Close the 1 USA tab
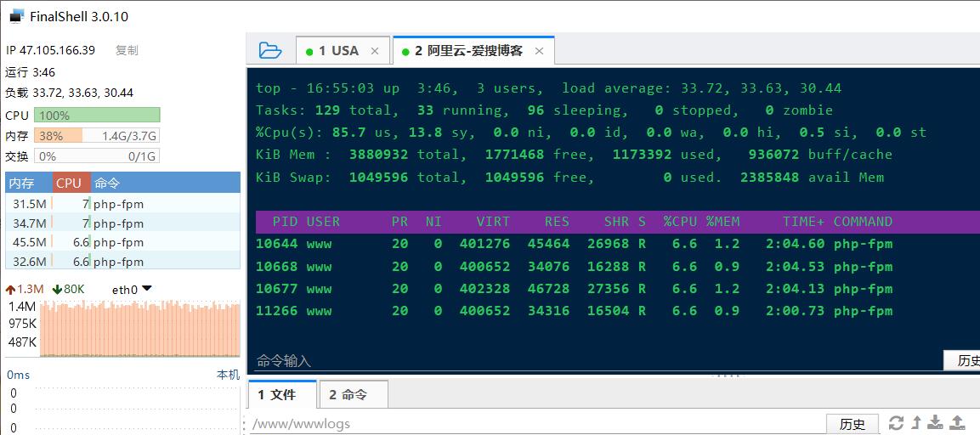 coord(374,51)
